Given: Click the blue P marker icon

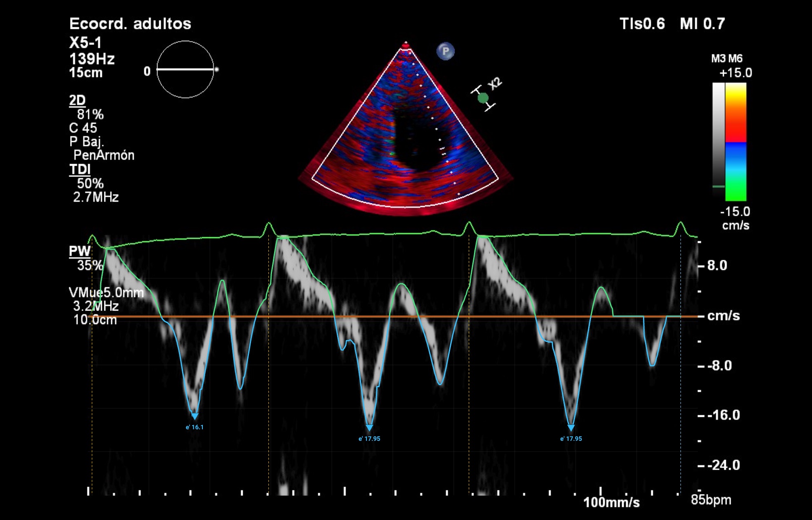Looking at the screenshot, I should click(446, 52).
